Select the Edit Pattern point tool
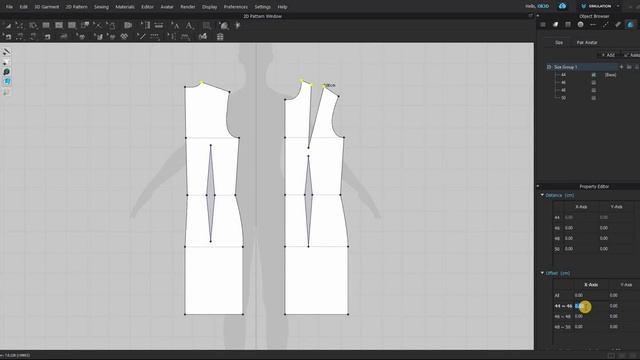 [19, 25]
